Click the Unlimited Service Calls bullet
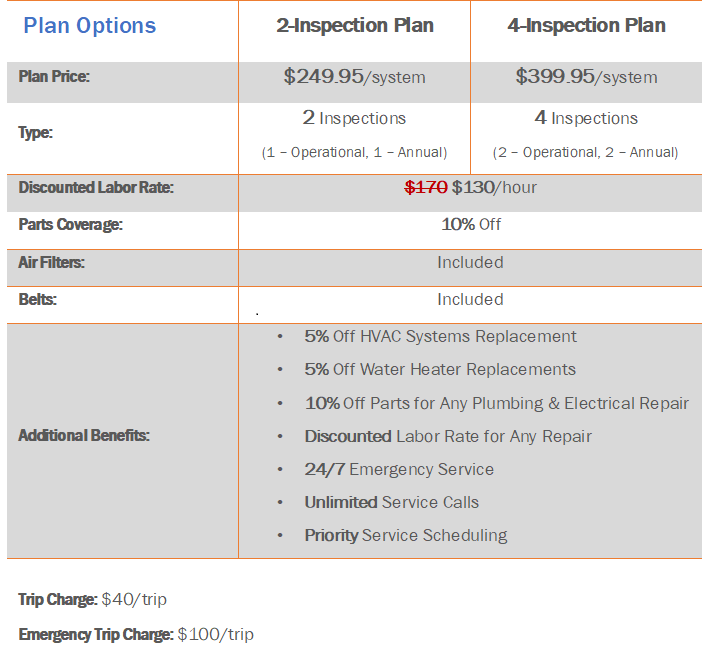 (392, 502)
